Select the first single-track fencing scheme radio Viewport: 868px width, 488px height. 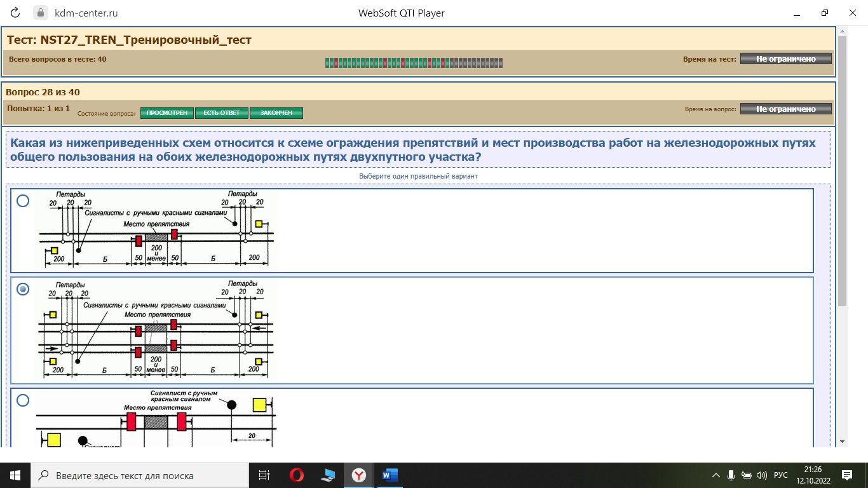(x=23, y=201)
